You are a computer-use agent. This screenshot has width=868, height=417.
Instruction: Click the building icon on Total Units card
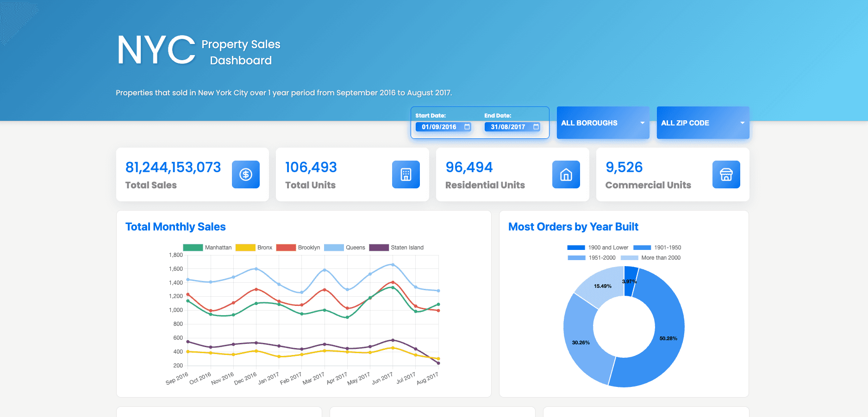pos(406,174)
